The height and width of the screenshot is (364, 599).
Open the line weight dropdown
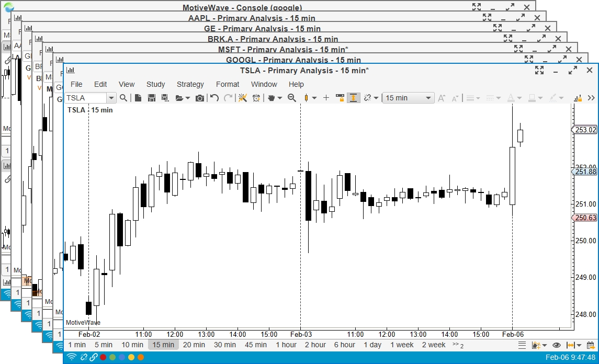(472, 98)
